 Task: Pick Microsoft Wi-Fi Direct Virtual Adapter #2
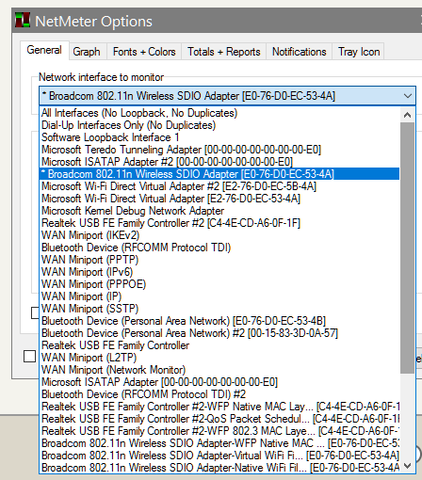pos(220,186)
